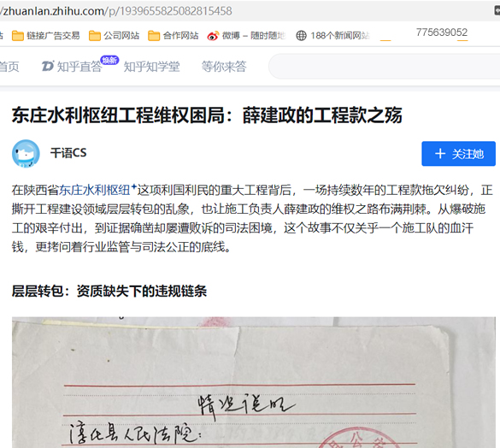
Task: Click the article title 东庄水利枢纽工程维权困局
Action: 207,115
